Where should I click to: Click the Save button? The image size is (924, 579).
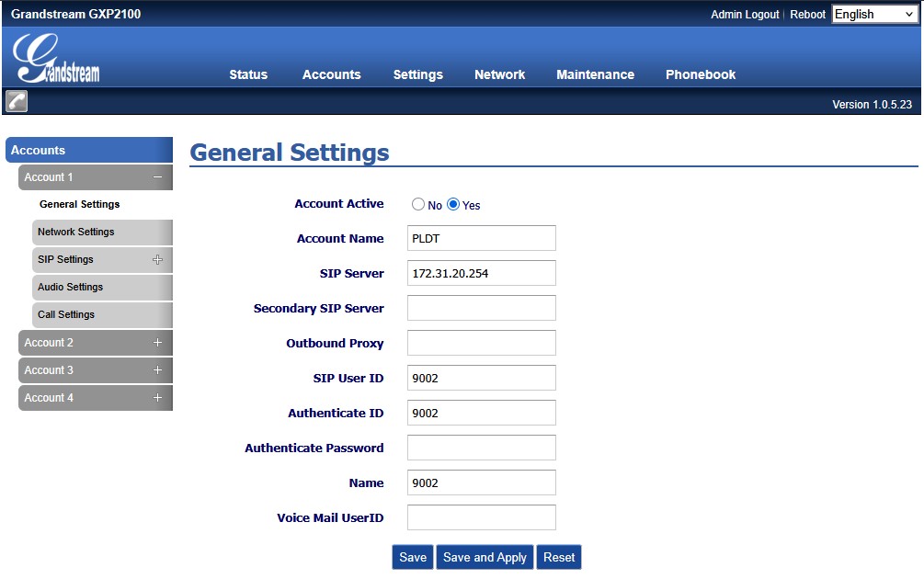pyautogui.click(x=413, y=557)
